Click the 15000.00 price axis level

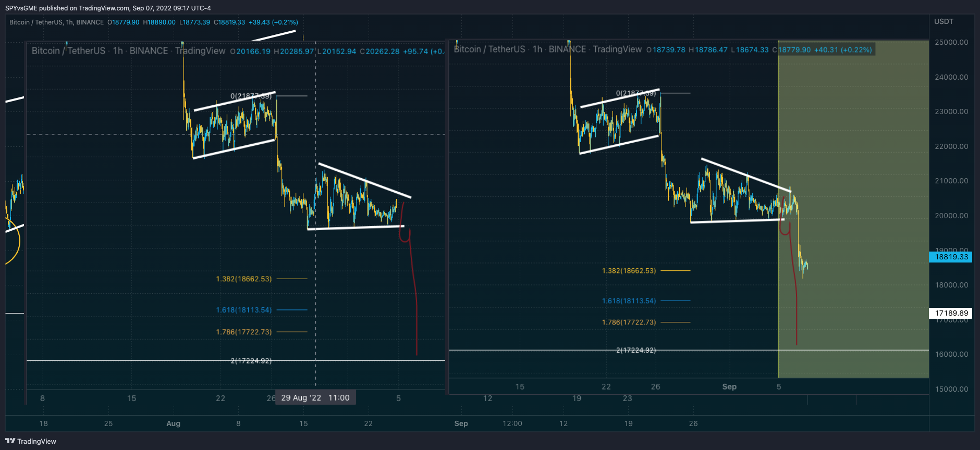point(951,389)
